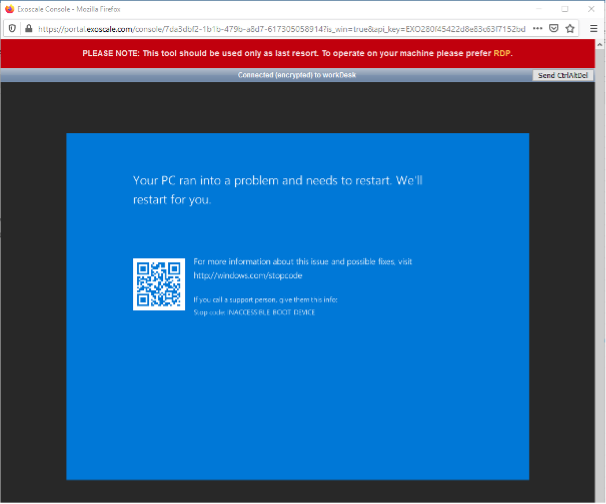Open the Firefox hamburger menu
Image resolution: width=606 pixels, height=504 pixels.
pyautogui.click(x=594, y=28)
